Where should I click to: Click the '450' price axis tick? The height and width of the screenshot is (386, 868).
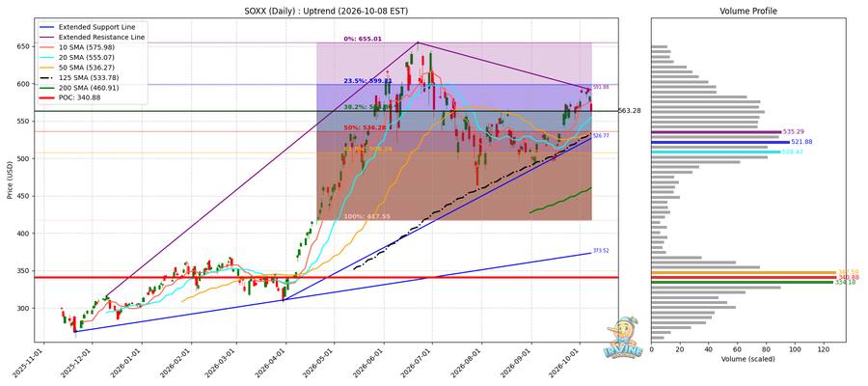pyautogui.click(x=24, y=196)
